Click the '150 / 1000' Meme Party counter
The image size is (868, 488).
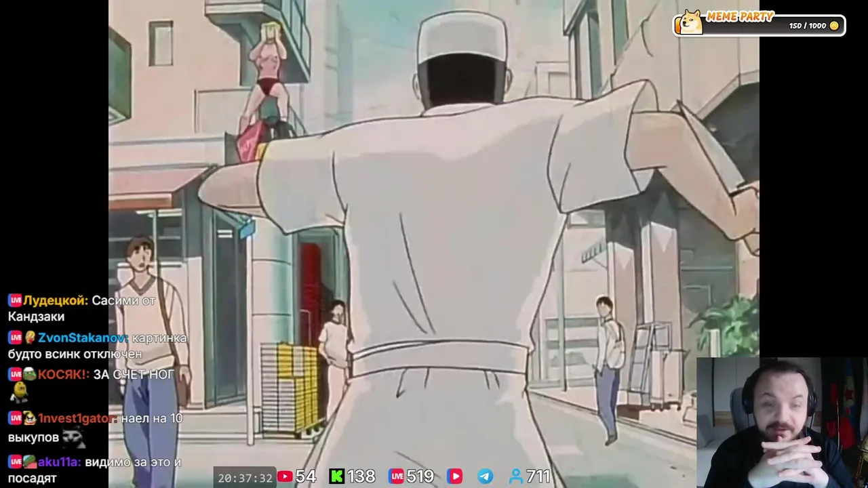[x=808, y=26]
